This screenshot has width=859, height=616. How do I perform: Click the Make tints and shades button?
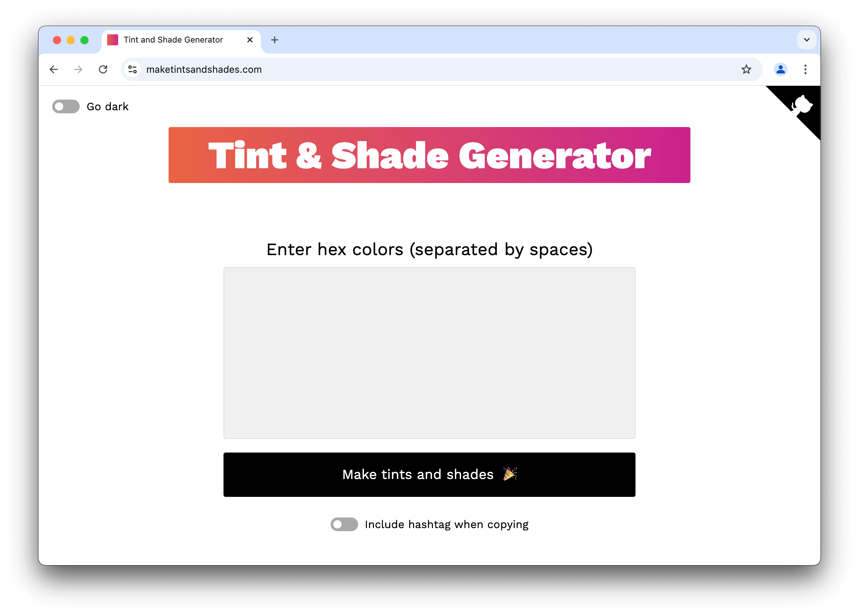pyautogui.click(x=430, y=475)
